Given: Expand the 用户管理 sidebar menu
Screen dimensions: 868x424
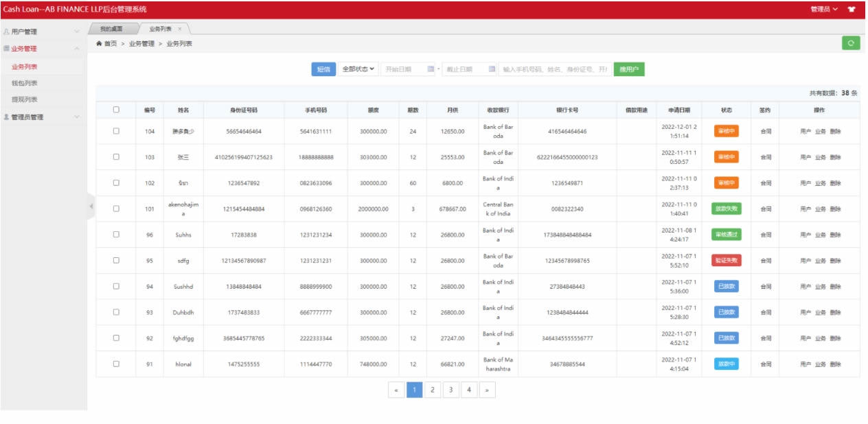Looking at the screenshot, I should click(41, 32).
